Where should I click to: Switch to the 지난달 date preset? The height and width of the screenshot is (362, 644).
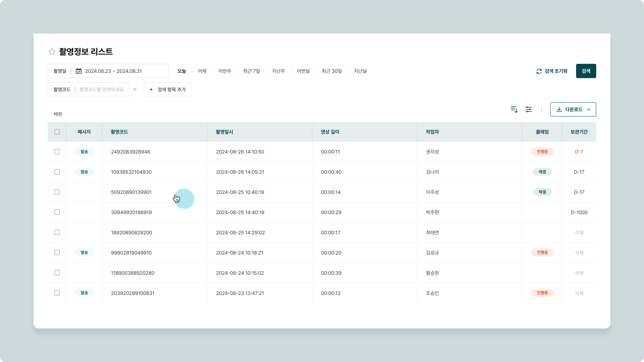coord(360,71)
